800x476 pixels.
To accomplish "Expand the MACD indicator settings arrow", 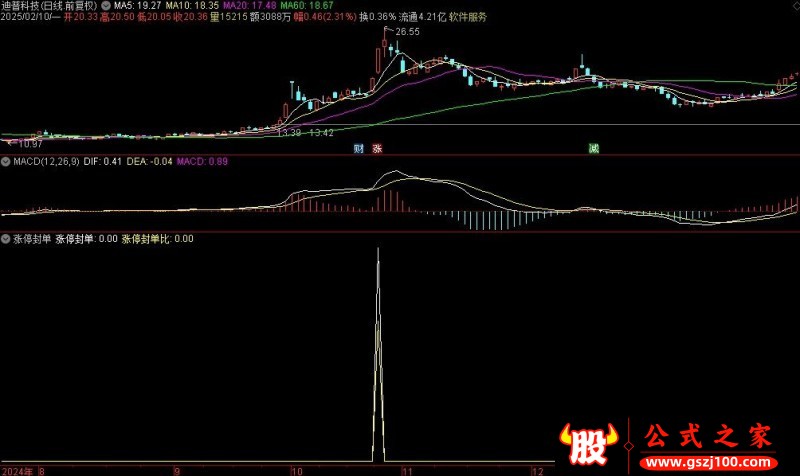I will 6,162.
